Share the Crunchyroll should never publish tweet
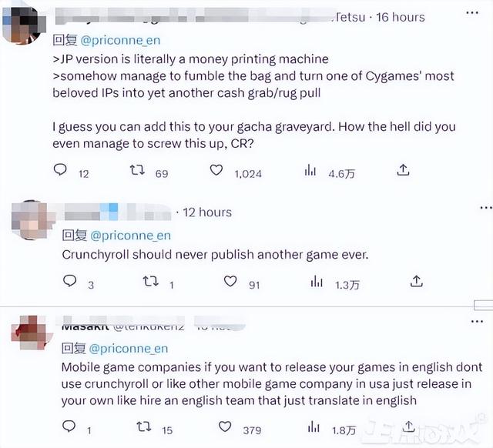This screenshot has height=448, width=493. pyautogui.click(x=416, y=281)
